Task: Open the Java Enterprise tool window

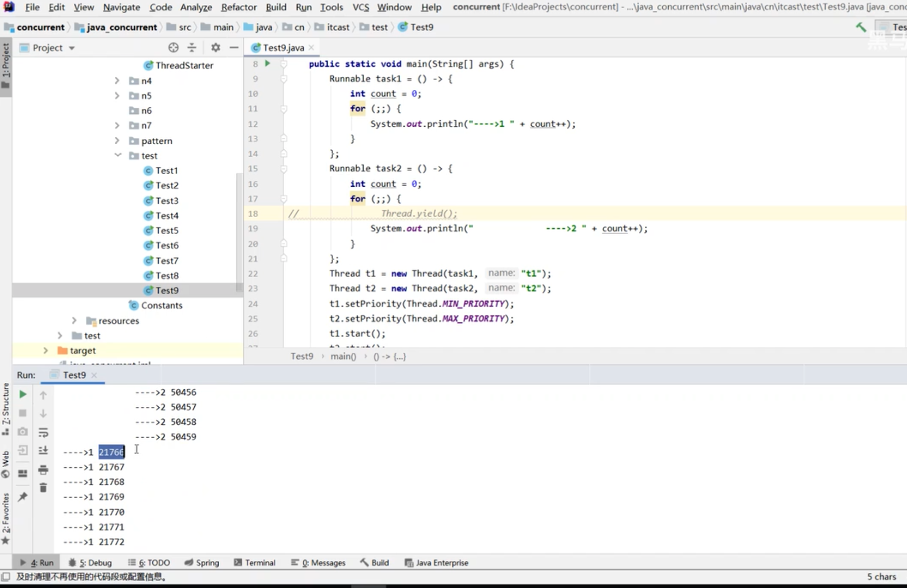Action: coord(437,563)
